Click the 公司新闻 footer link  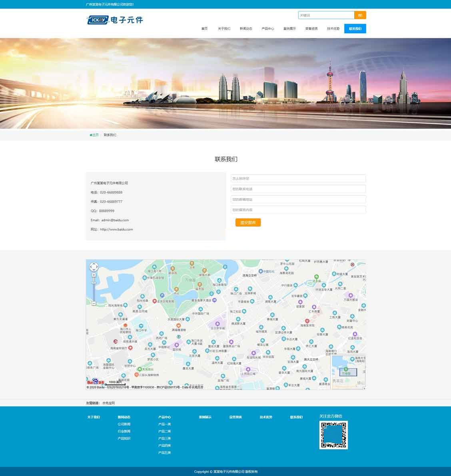pos(124,424)
